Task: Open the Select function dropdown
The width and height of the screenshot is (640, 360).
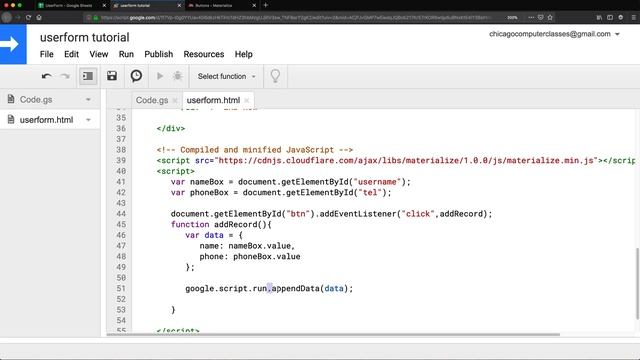Action: (227, 76)
